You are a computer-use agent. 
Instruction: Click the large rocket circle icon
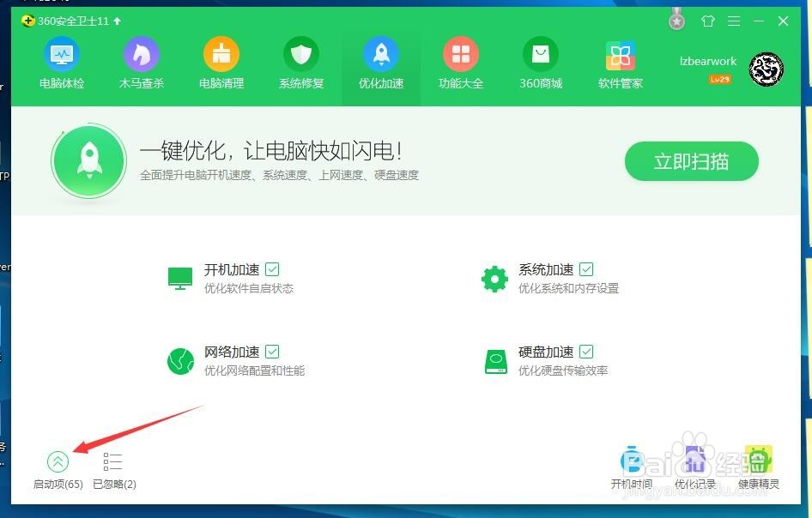coord(89,160)
